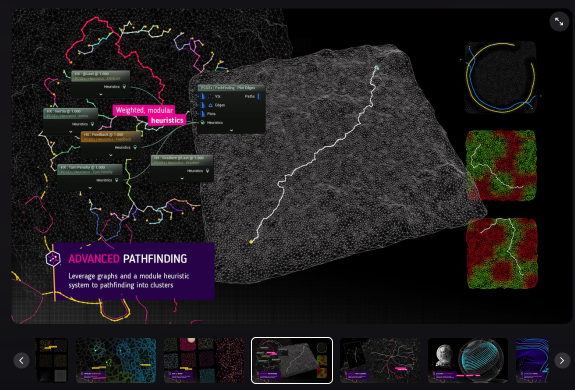Viewport: 575px width, 390px height.
Task: Advance to the next carousel slide
Action: [562, 361]
